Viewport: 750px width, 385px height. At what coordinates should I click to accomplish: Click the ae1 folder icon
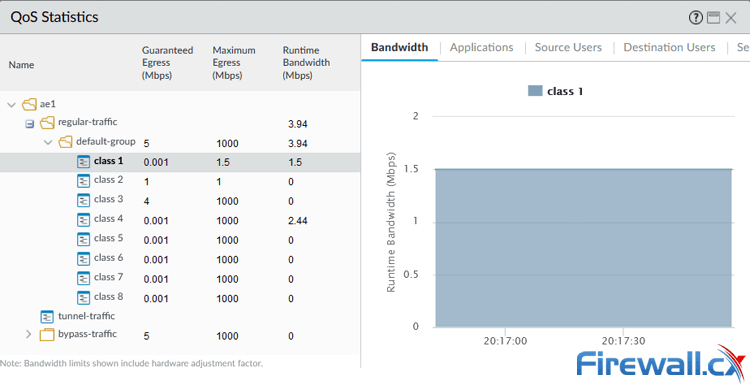30,104
